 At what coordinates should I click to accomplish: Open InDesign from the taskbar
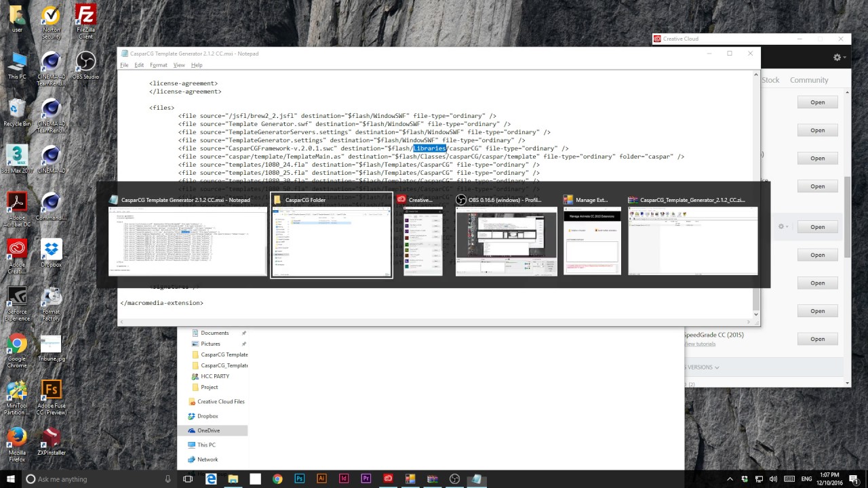(x=344, y=479)
